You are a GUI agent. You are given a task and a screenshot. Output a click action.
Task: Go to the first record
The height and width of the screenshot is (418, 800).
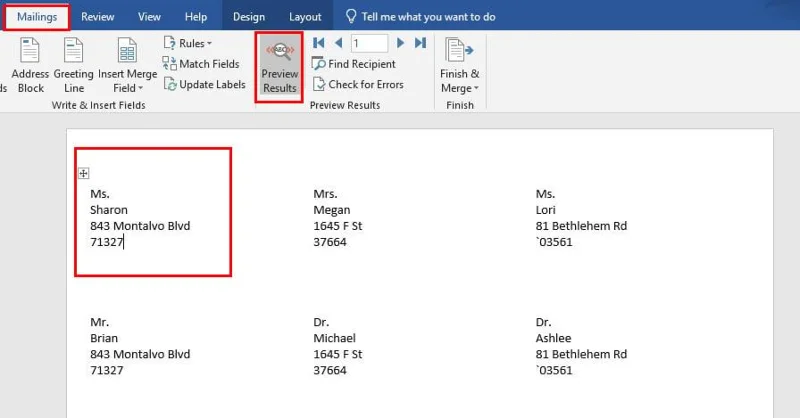[319, 43]
